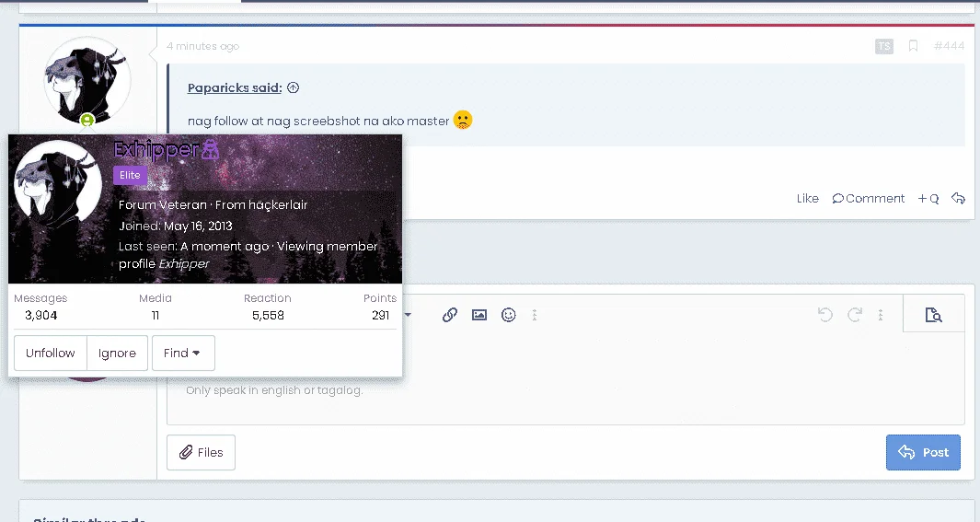The height and width of the screenshot is (522, 980).
Task: Click the large avatar in the profile popup
Action: pyautogui.click(x=57, y=185)
